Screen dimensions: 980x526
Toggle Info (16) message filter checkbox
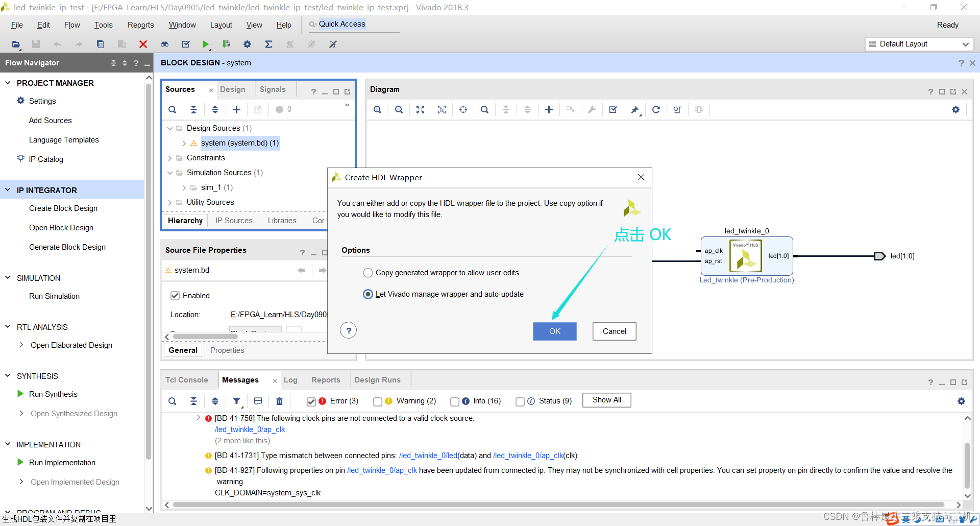tap(455, 401)
